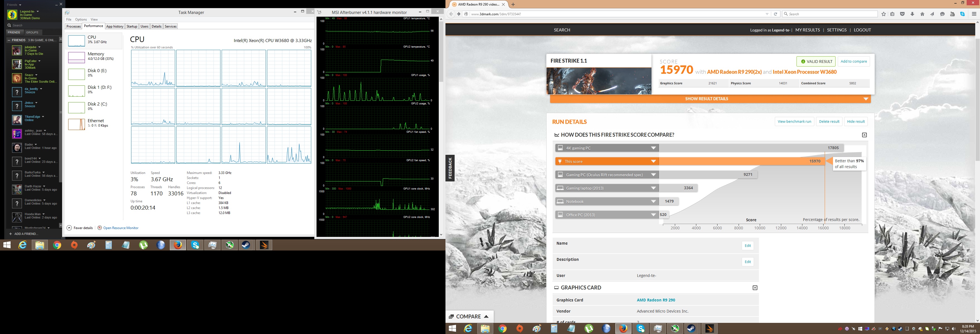Click Edit button beside Name
The width and height of the screenshot is (980, 334).
tap(748, 246)
